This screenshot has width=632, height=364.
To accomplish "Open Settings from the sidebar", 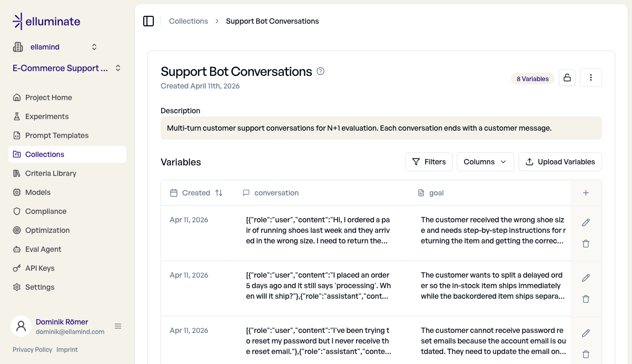I will click(39, 287).
